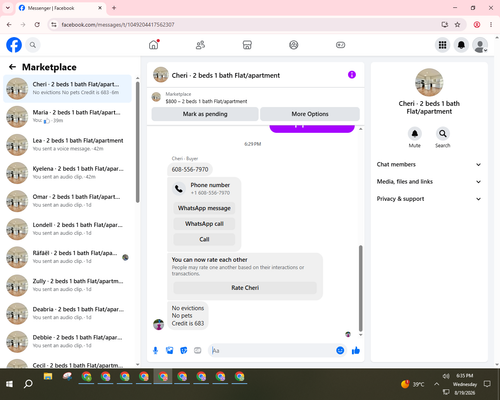The image size is (500, 400).
Task: Click the WhatsApp message button
Action: coord(204,208)
